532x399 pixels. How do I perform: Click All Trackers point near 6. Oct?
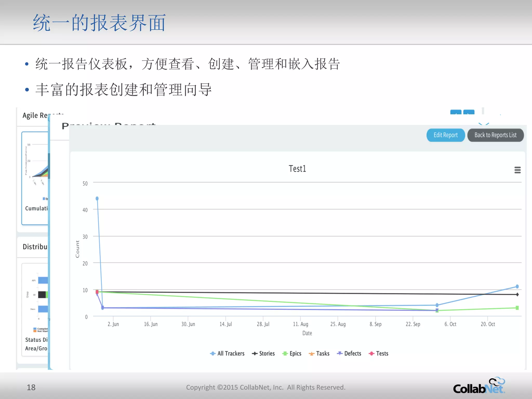click(437, 305)
